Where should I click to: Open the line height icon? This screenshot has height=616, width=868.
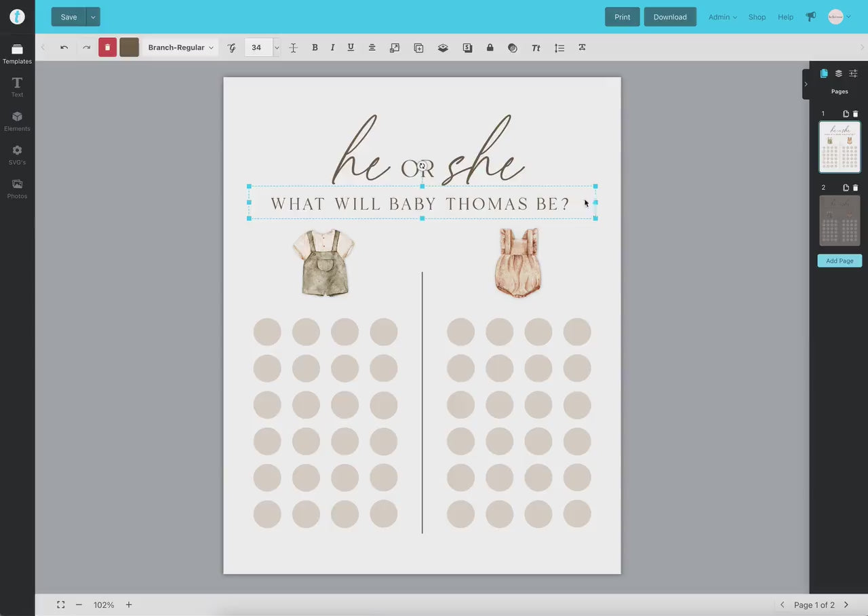tap(559, 47)
